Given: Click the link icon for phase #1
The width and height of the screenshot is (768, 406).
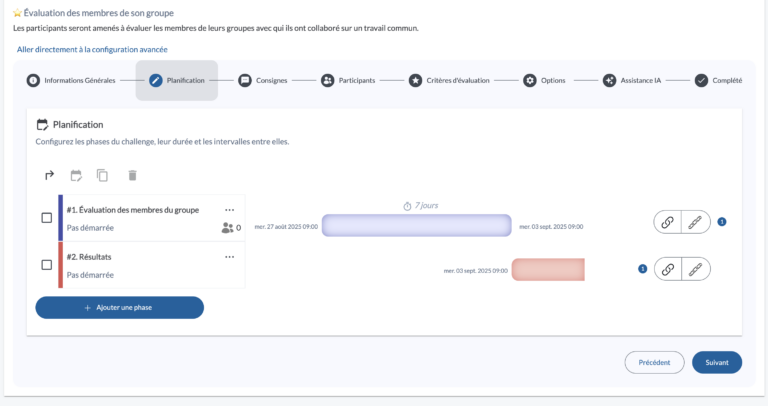Looking at the screenshot, I should pyautogui.click(x=667, y=222).
